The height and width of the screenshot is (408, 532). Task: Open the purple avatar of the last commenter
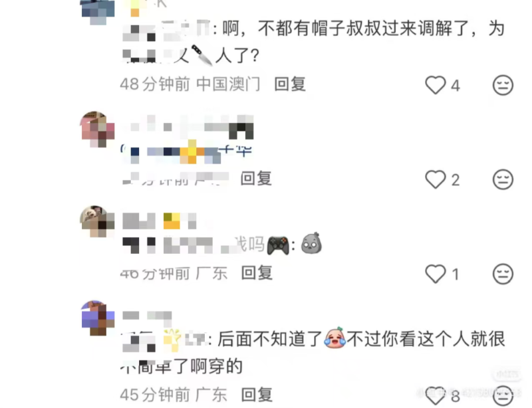[98, 318]
